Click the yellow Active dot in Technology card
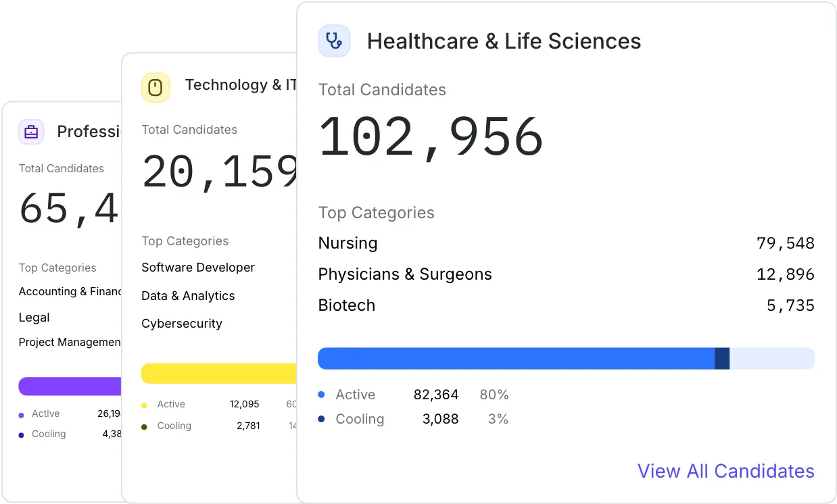The image size is (837, 504). pos(144,405)
